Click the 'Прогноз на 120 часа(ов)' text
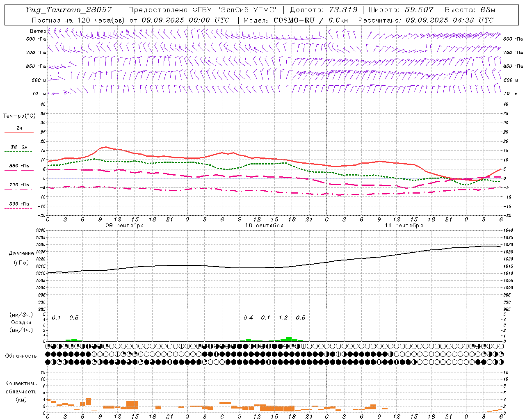This screenshot has height=420, width=525. coord(79,20)
